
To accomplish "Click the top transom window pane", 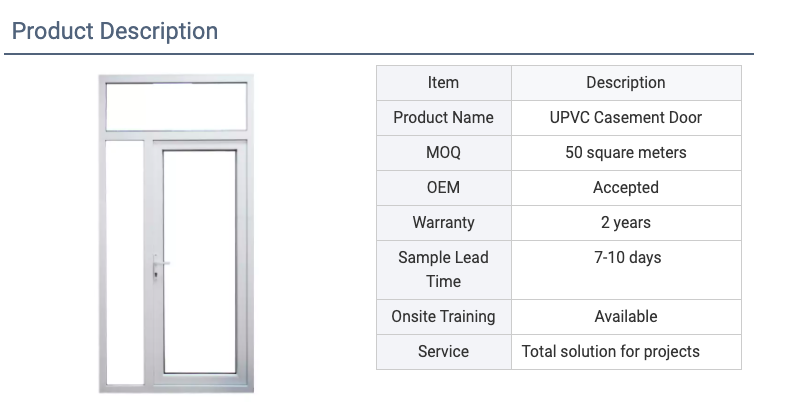I will 176,107.
